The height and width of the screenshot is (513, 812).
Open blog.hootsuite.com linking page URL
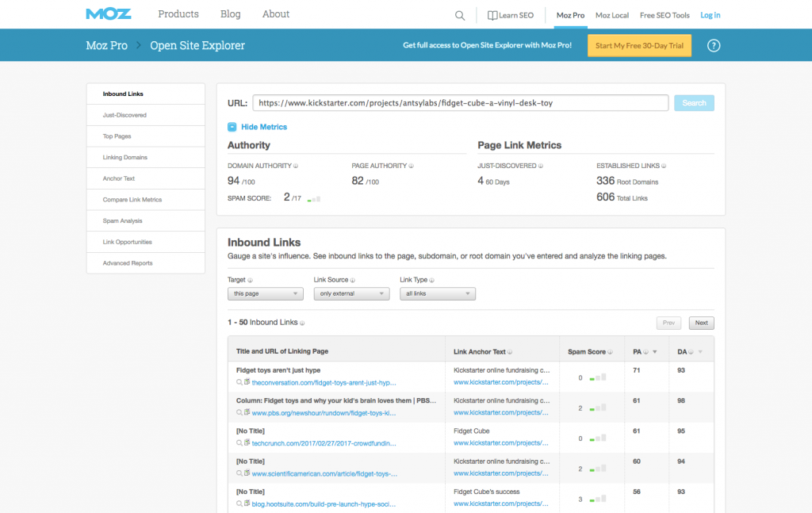tap(324, 503)
